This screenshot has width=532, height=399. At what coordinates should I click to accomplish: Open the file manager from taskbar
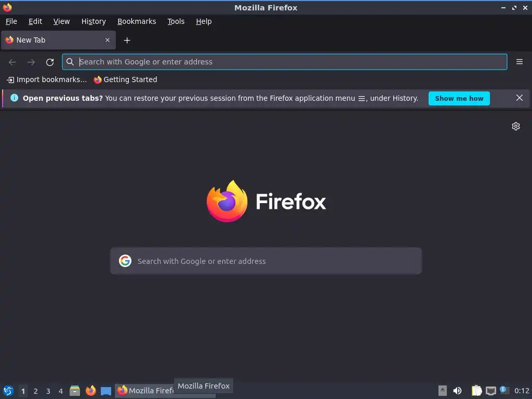pyautogui.click(x=75, y=391)
